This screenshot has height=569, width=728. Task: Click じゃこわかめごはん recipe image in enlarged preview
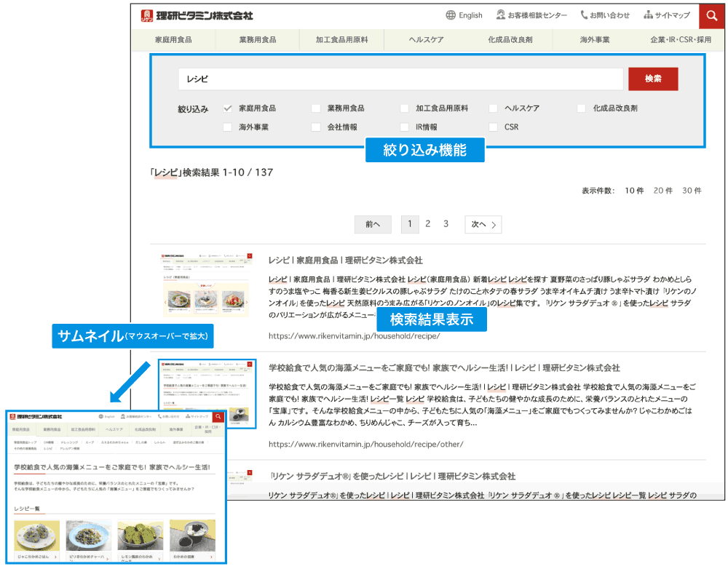coord(36,536)
